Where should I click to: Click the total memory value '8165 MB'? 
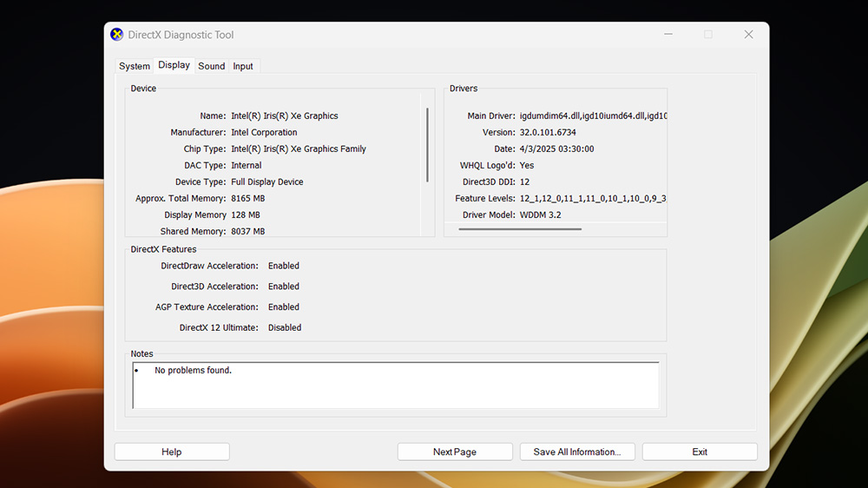248,198
